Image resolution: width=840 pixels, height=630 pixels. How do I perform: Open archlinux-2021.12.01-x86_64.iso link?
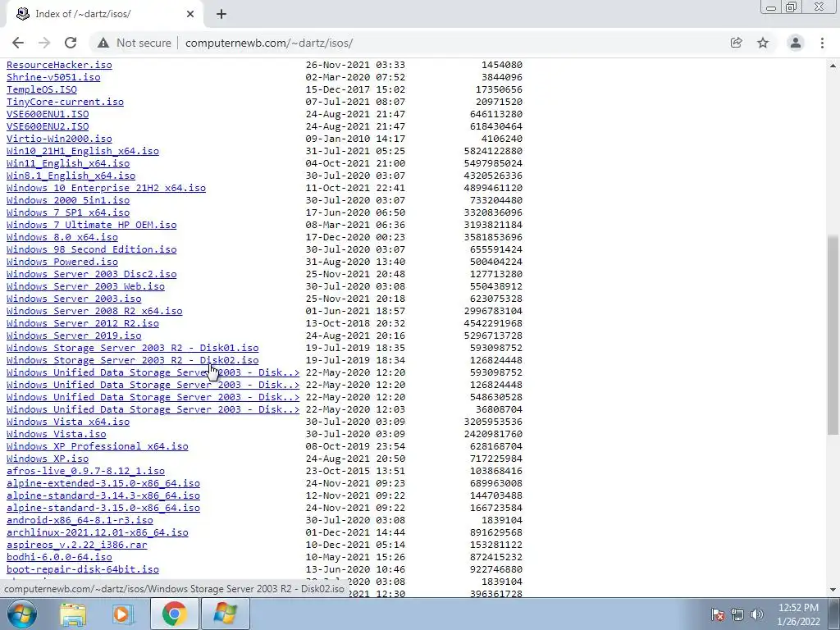(97, 533)
